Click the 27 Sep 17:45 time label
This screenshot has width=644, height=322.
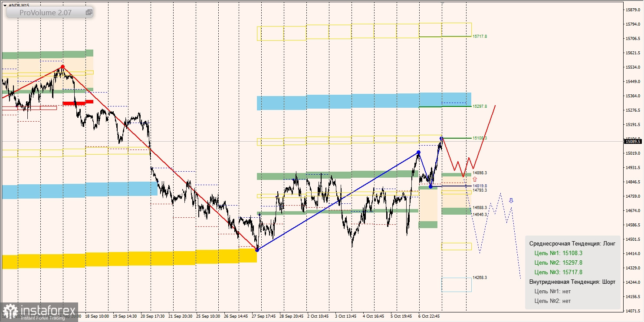tap(263, 317)
